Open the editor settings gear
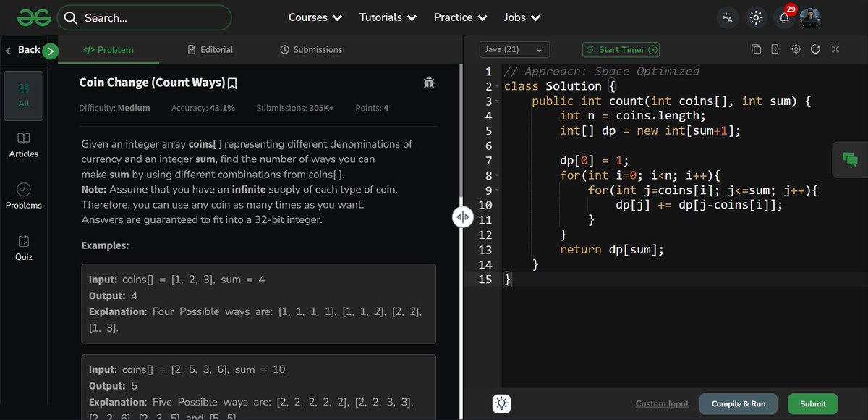Screen dimensions: 868x420 pyautogui.click(x=796, y=49)
